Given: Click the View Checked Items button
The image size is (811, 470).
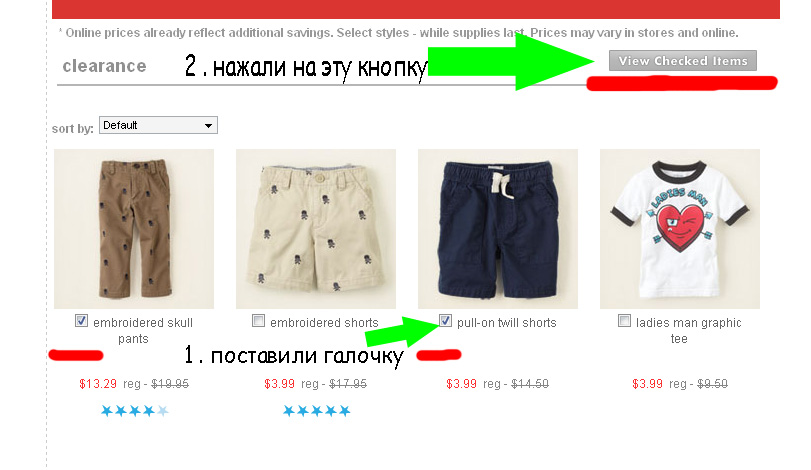Looking at the screenshot, I should (682, 60).
